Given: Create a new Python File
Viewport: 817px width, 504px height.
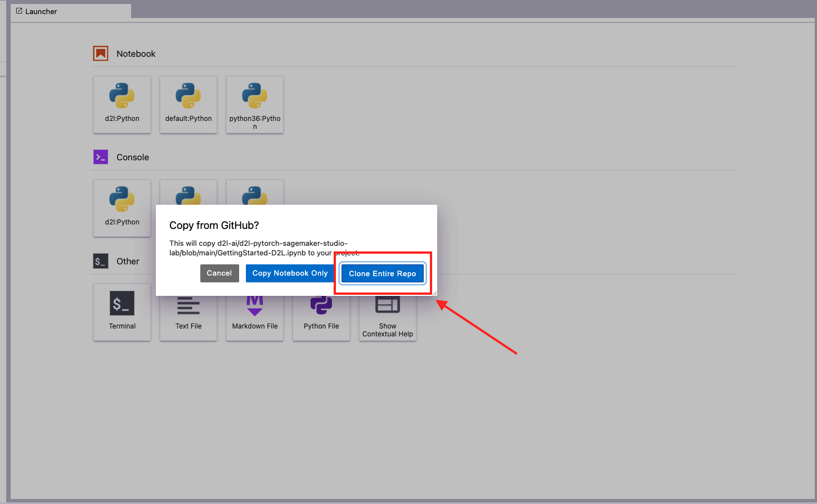Looking at the screenshot, I should click(321, 312).
